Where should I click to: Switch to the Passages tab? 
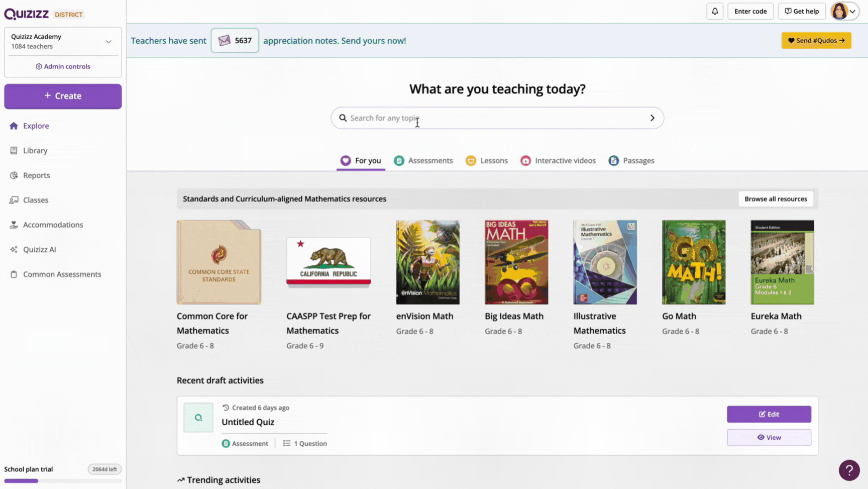(x=631, y=160)
